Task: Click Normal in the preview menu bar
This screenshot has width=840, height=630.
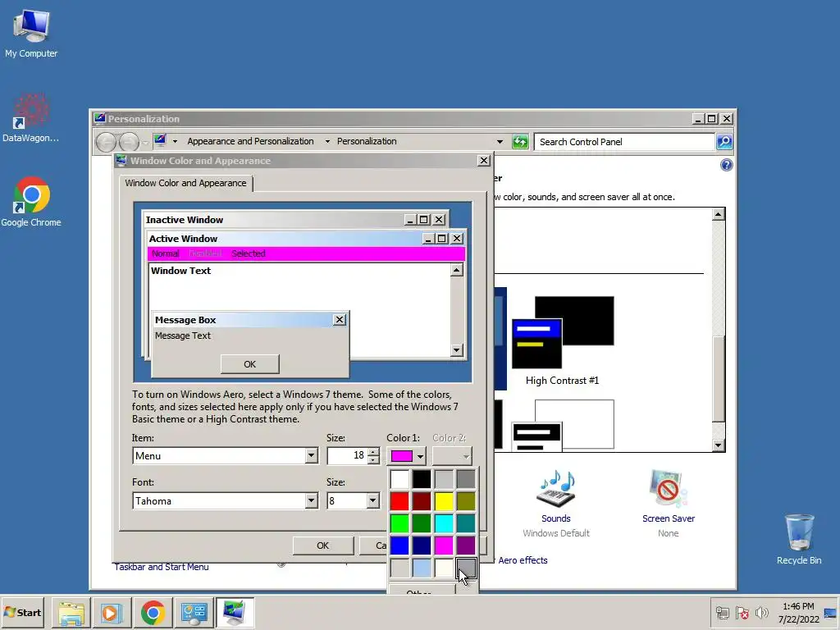Action: pyautogui.click(x=165, y=254)
